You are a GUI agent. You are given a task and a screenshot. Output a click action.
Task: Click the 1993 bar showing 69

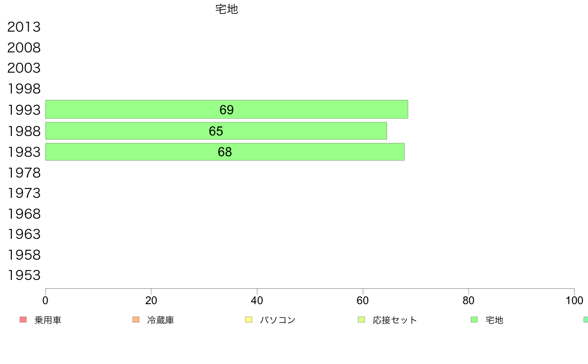coord(227,109)
